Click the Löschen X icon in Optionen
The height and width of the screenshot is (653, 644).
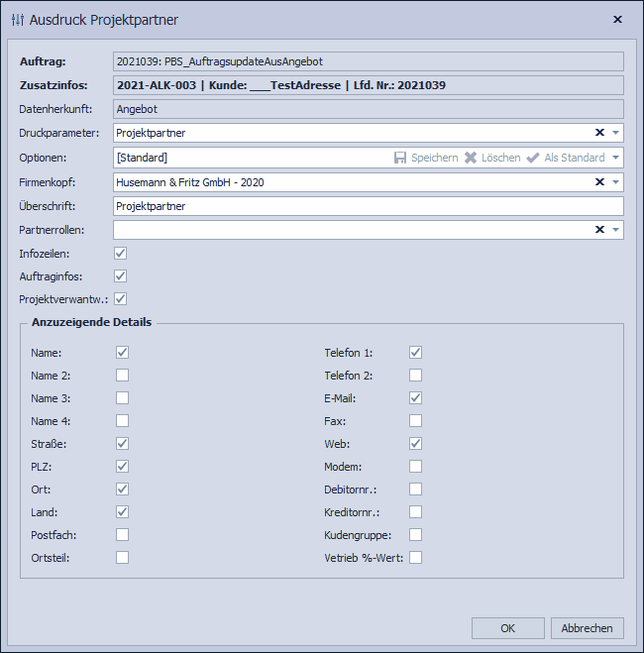point(471,158)
